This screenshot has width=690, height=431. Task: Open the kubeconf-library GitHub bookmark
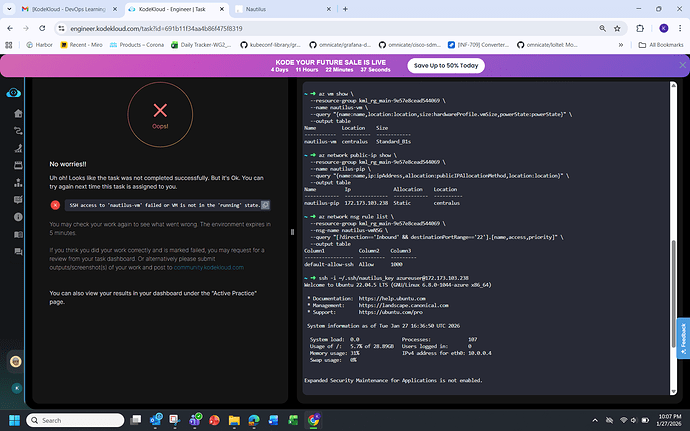[x=270, y=44]
